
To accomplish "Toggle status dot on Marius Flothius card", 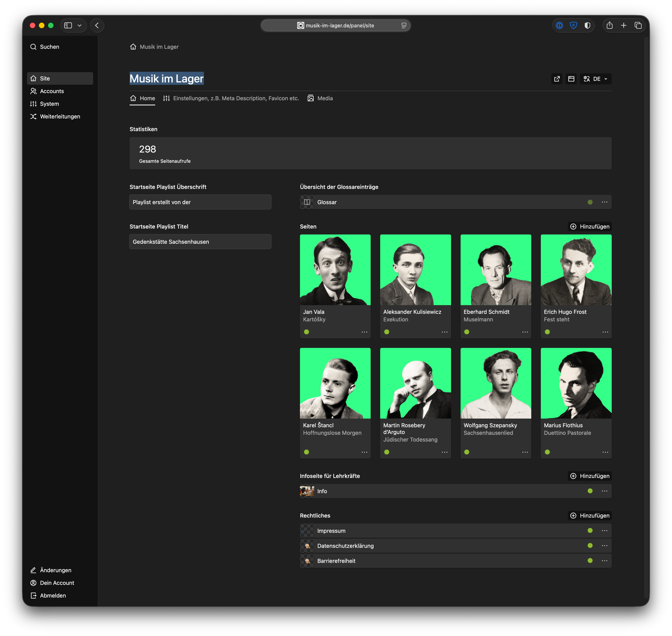I will 547,452.
